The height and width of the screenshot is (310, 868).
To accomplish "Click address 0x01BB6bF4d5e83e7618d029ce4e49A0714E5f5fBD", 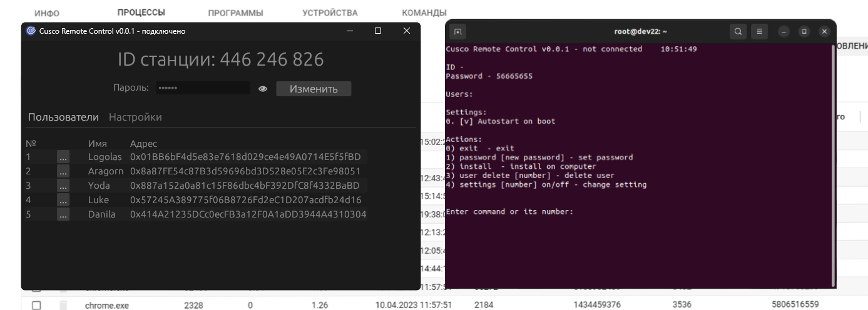I will click(245, 157).
